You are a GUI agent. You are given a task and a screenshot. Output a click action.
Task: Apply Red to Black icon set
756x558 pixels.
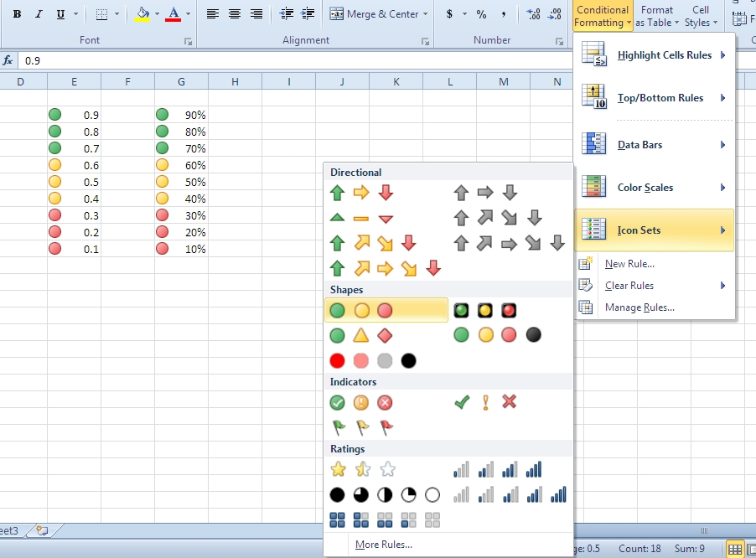pos(373,360)
